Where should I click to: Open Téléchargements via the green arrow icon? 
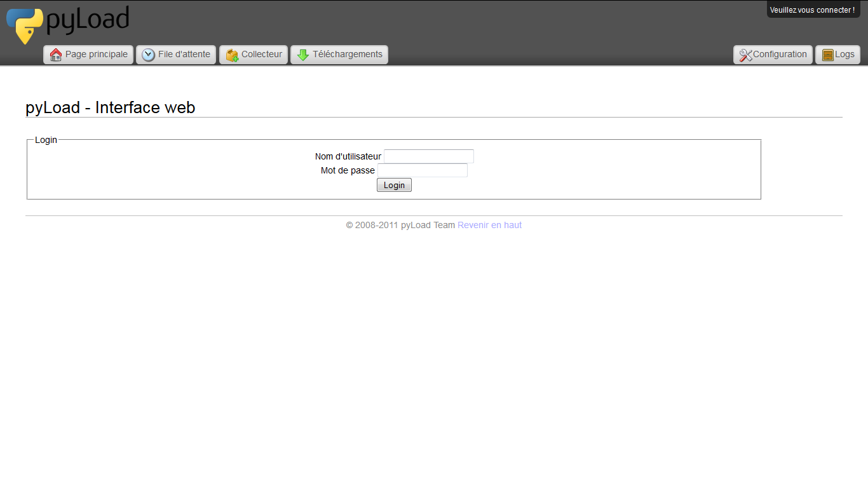point(303,55)
